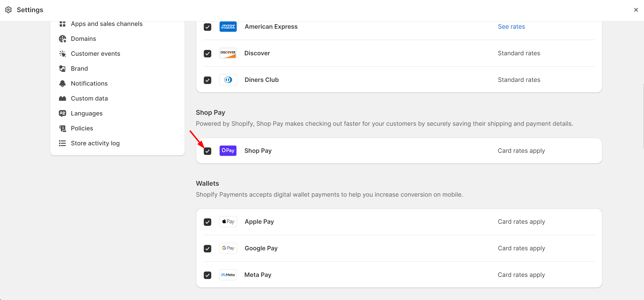Click the Wallets section heading
The height and width of the screenshot is (300, 644).
click(207, 183)
